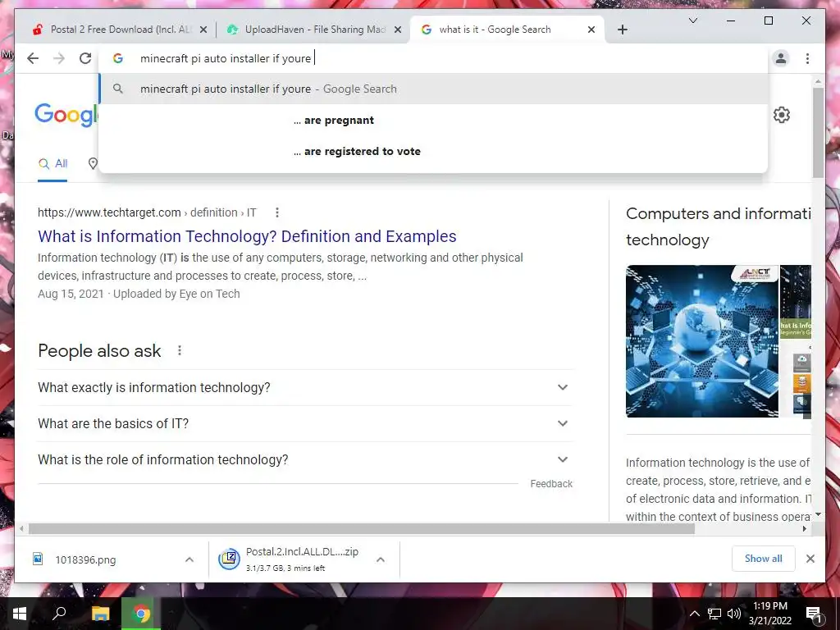Close the downloads bar
Viewport: 840px width, 630px height.
pos(810,559)
